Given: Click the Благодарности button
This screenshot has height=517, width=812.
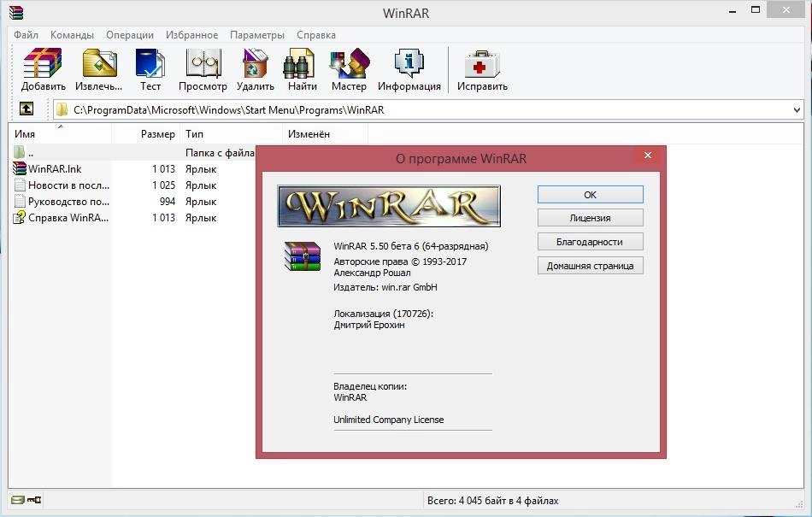Looking at the screenshot, I should [x=591, y=242].
